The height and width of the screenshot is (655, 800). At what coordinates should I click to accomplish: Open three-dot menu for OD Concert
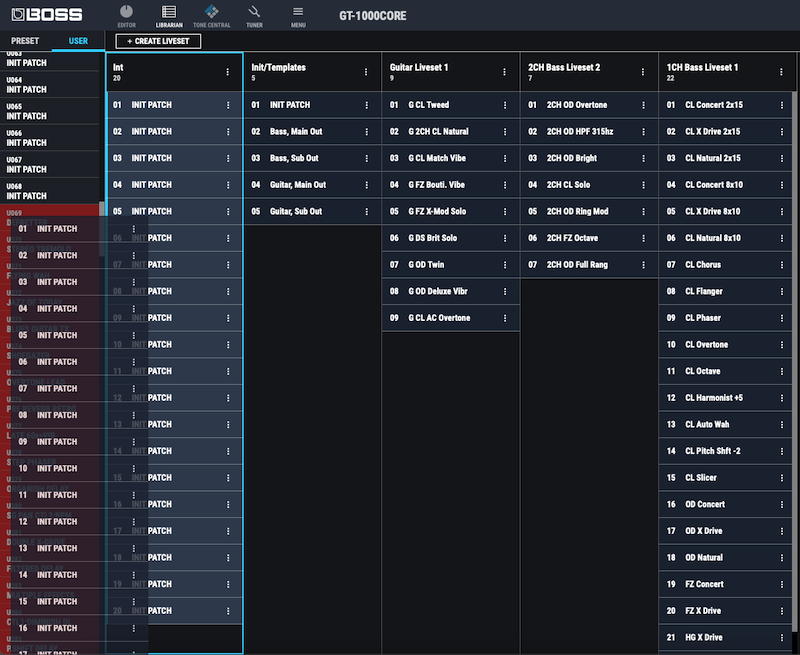coord(782,505)
